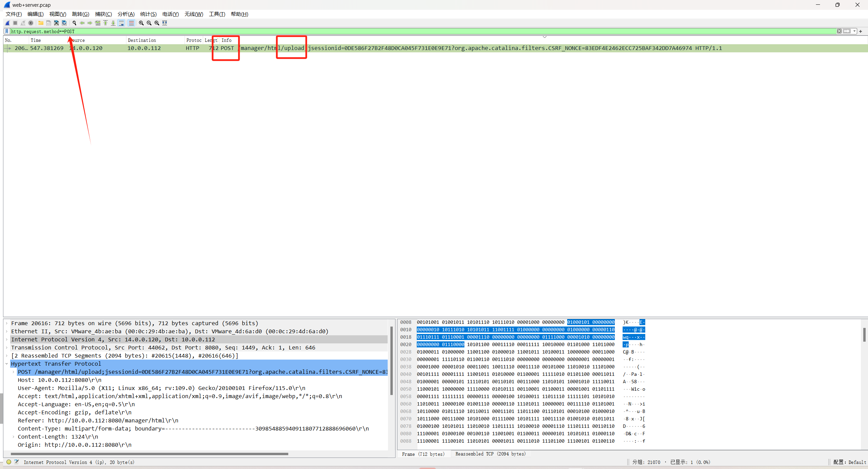Apply display filter with the arrow button
Viewport: 868px width, 469px height.
(x=847, y=31)
